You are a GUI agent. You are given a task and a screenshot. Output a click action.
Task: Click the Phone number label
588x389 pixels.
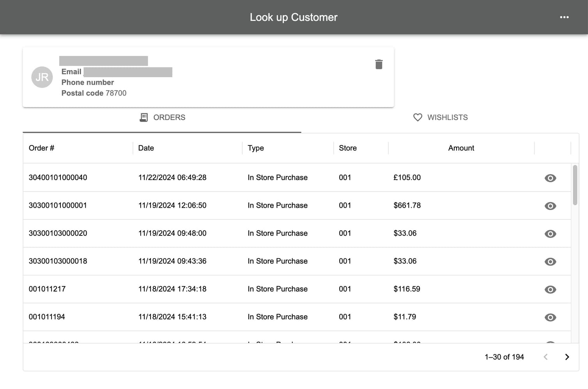88,82
